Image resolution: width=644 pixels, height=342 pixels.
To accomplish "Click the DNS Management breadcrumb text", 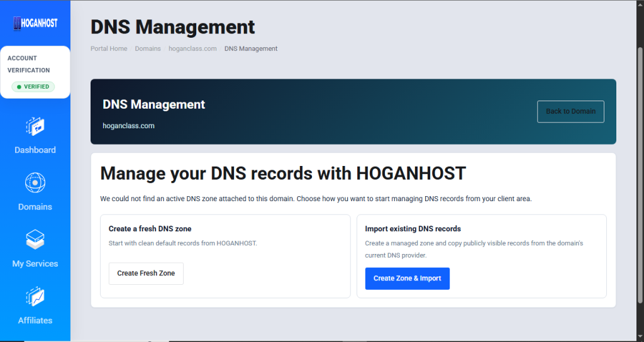I will pyautogui.click(x=251, y=48).
